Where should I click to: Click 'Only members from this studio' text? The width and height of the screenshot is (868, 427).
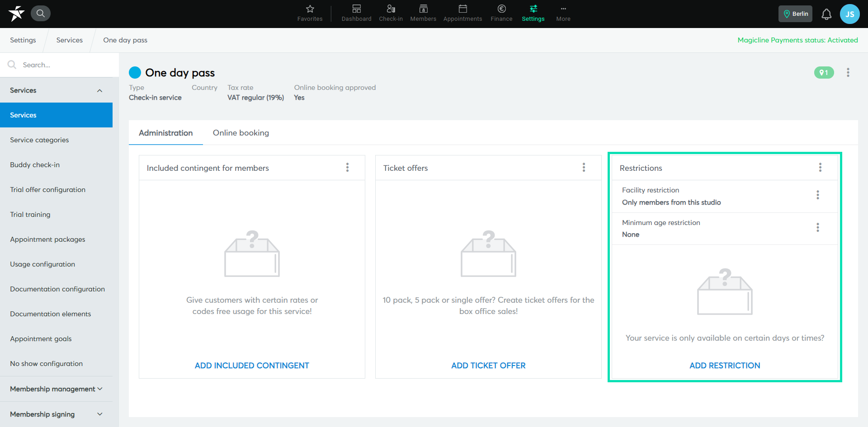671,202
